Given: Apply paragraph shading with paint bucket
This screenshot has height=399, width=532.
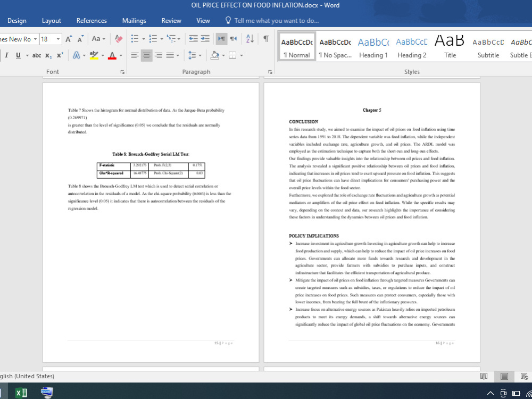Looking at the screenshot, I should pyautogui.click(x=214, y=55).
